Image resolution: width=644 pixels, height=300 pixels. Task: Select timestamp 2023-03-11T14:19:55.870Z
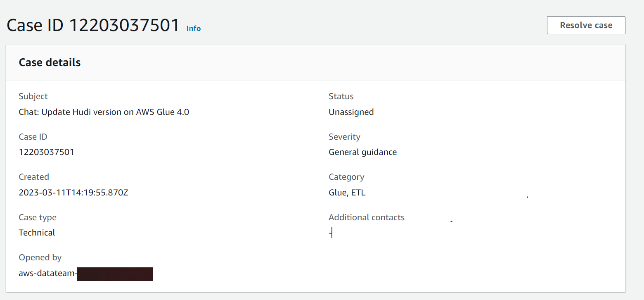[x=73, y=193]
